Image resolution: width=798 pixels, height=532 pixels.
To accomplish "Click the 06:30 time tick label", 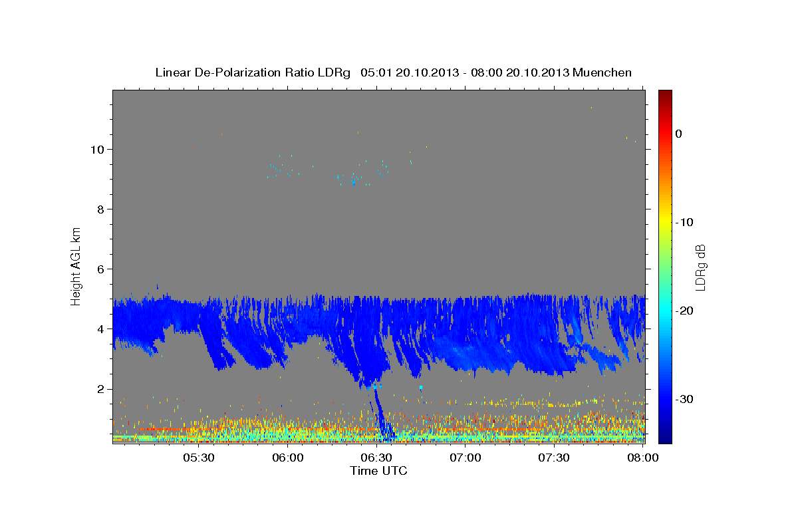I will point(376,458).
